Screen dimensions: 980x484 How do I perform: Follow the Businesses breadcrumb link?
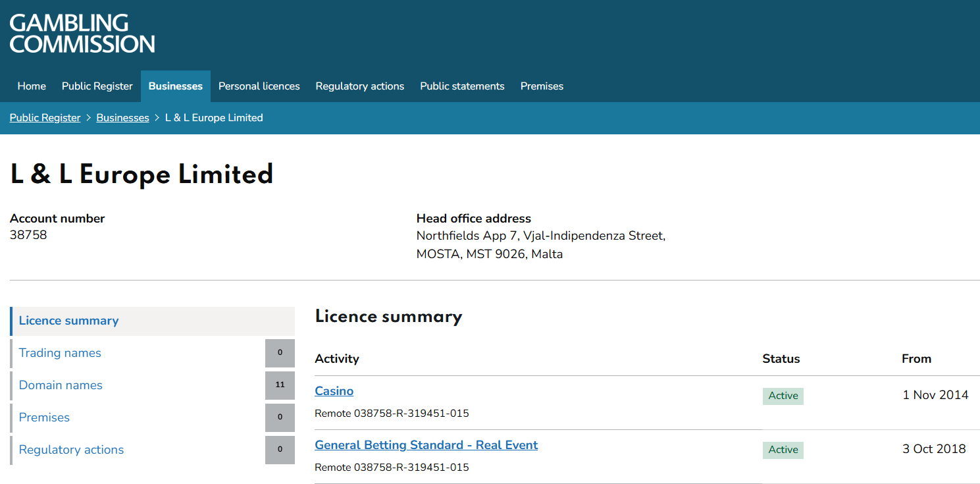click(122, 118)
